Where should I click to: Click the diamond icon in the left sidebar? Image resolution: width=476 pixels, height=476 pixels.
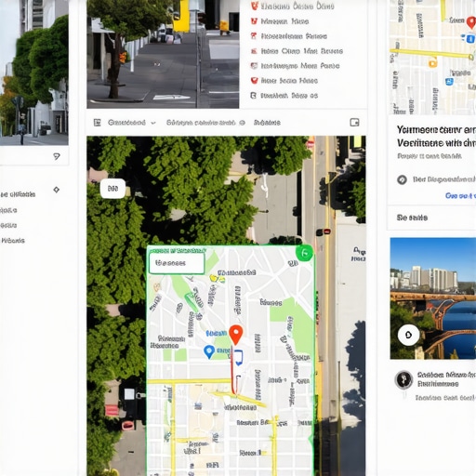point(56,190)
